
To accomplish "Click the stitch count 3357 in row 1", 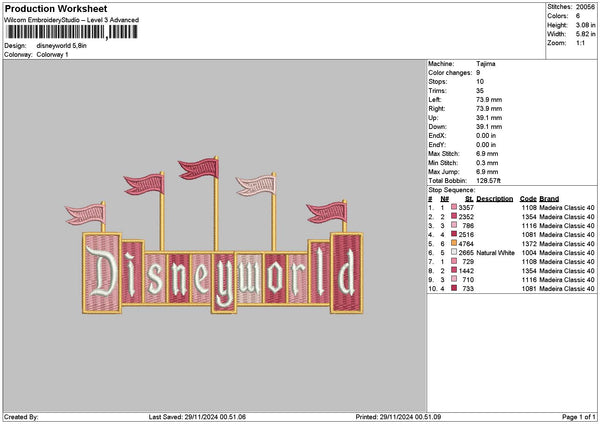I will click(x=466, y=208).
